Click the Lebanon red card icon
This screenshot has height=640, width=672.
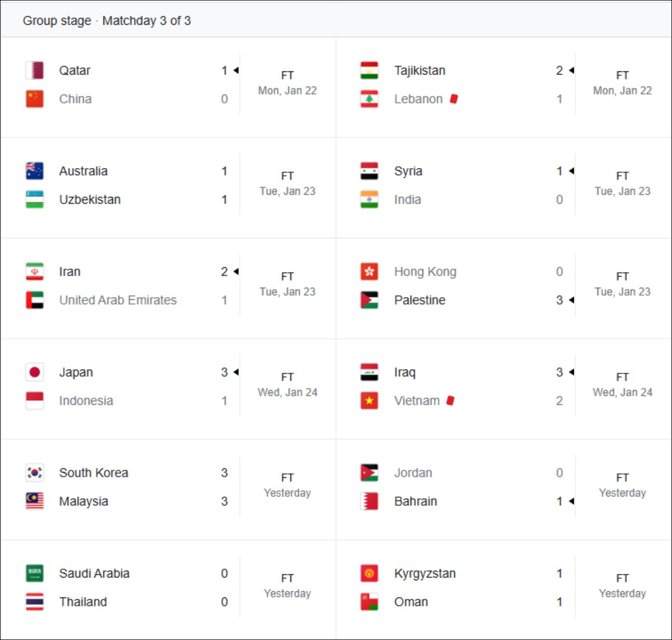pos(454,99)
